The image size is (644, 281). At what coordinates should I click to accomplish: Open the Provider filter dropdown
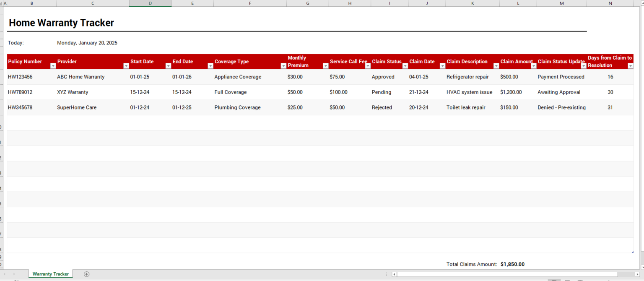(x=126, y=66)
